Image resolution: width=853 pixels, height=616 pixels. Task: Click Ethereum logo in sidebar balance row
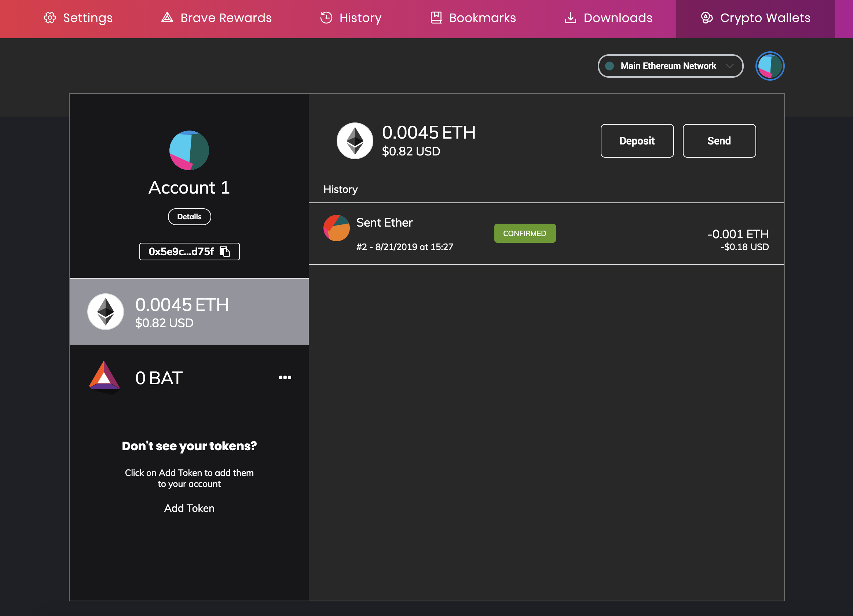(106, 312)
